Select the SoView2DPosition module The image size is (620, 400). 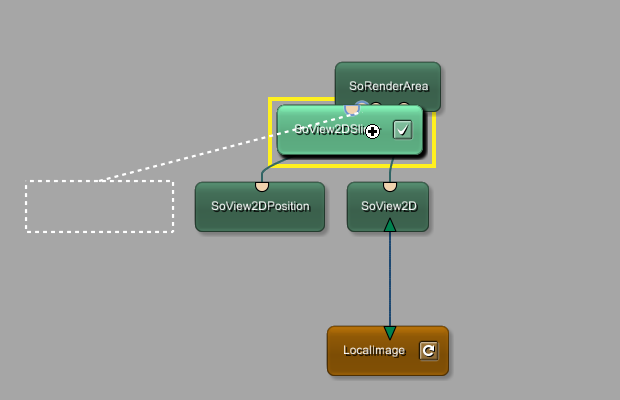click(260, 208)
